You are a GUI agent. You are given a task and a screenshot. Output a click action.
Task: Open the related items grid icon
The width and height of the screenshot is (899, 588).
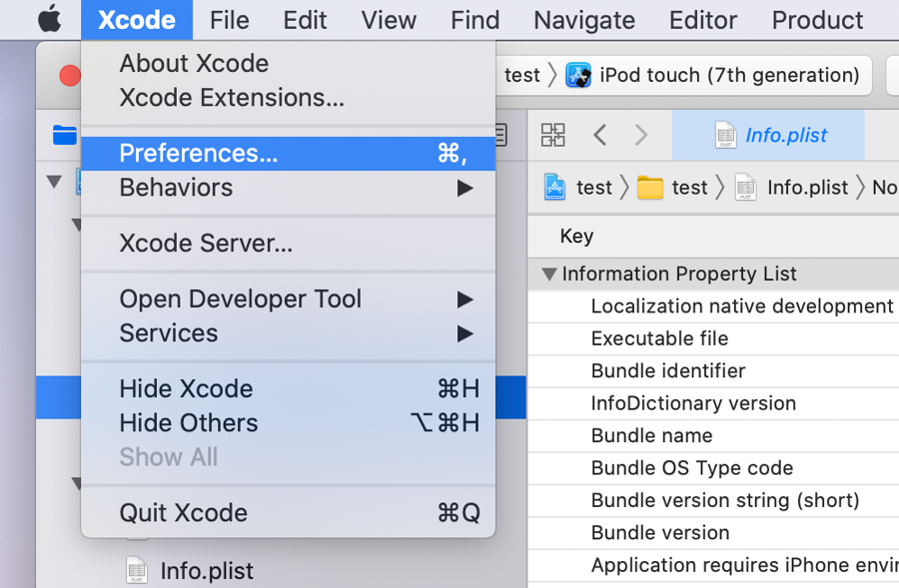(x=552, y=135)
